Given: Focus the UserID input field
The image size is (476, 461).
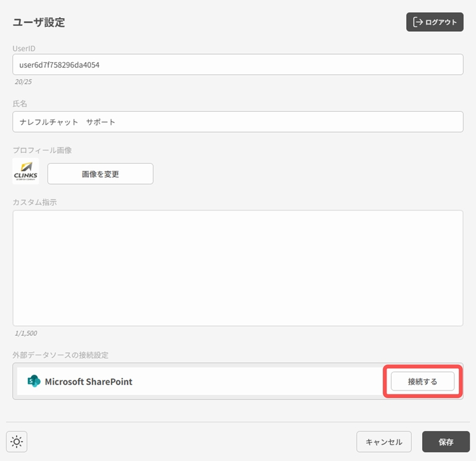Looking at the screenshot, I should tap(237, 65).
